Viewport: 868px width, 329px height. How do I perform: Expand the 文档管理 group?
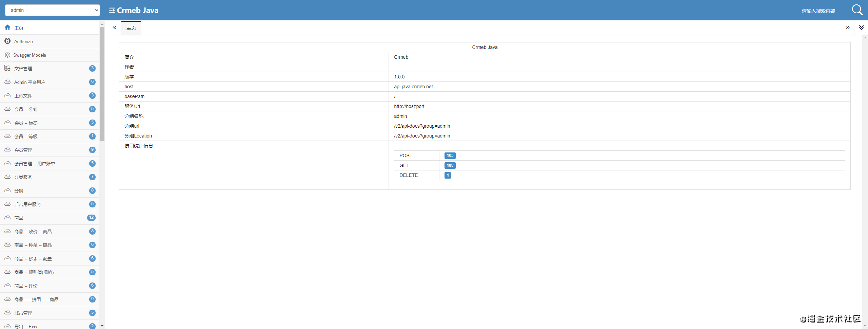pyautogui.click(x=50, y=69)
